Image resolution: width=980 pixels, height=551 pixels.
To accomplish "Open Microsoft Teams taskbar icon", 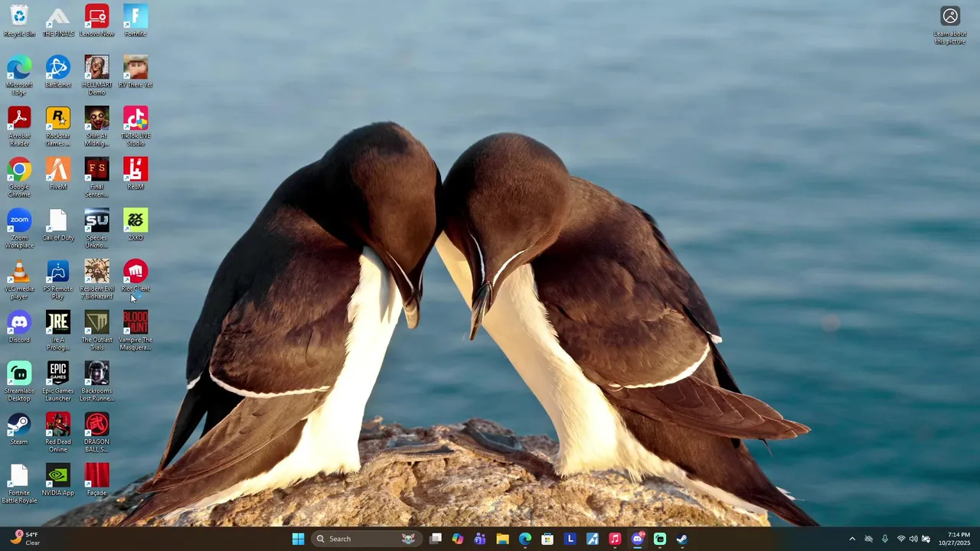I will 480,539.
